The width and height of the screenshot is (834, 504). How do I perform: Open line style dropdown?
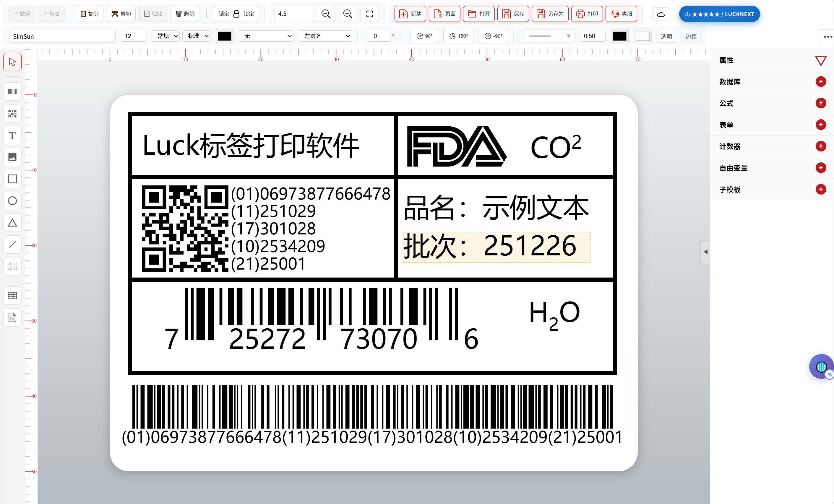[548, 36]
